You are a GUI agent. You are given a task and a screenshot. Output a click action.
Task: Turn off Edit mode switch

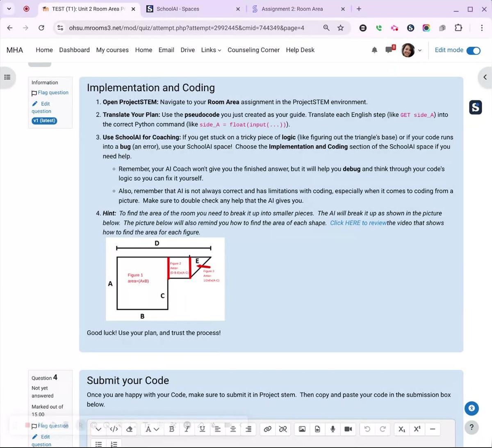[x=474, y=50]
